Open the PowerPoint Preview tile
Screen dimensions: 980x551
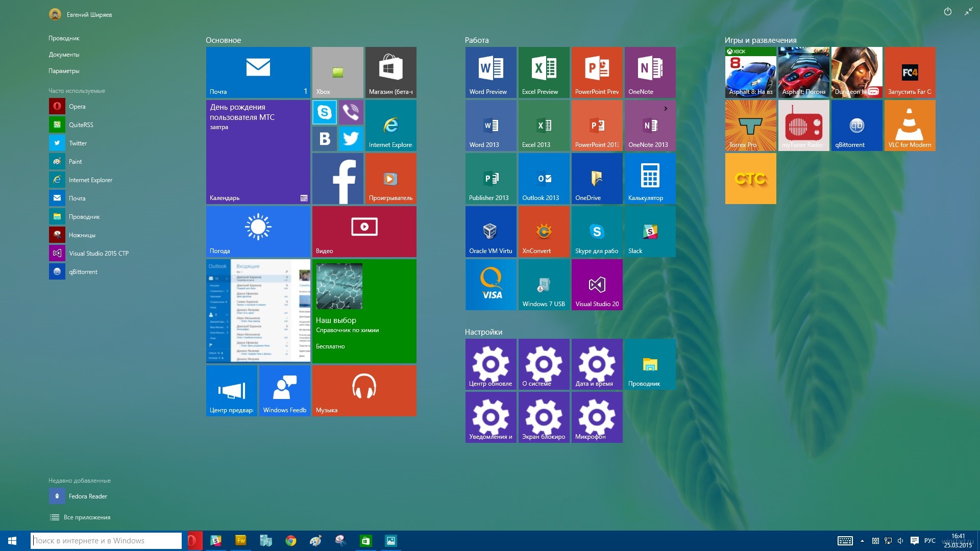pyautogui.click(x=597, y=72)
